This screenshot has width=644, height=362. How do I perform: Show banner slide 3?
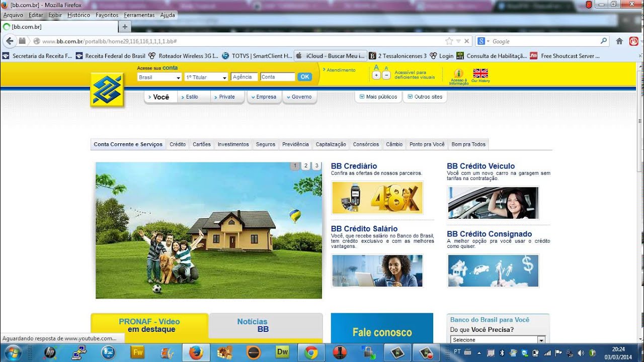tap(316, 166)
